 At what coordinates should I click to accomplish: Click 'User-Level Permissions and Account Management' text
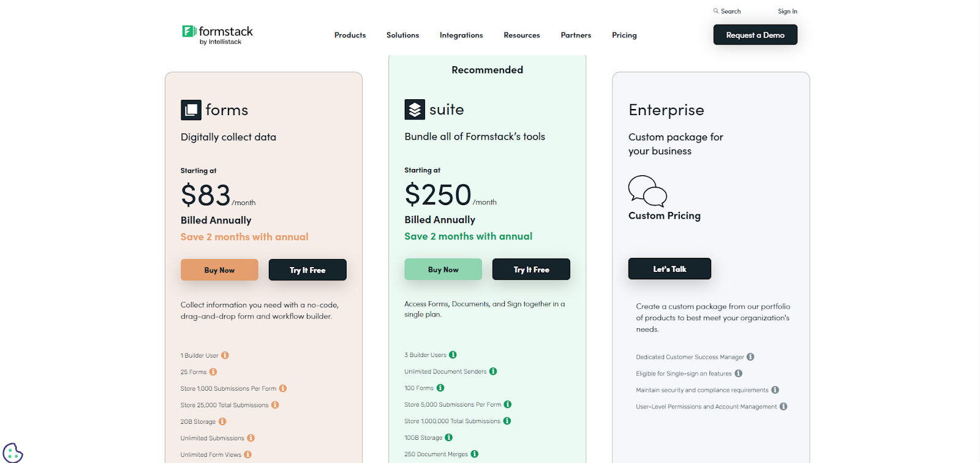point(706,407)
